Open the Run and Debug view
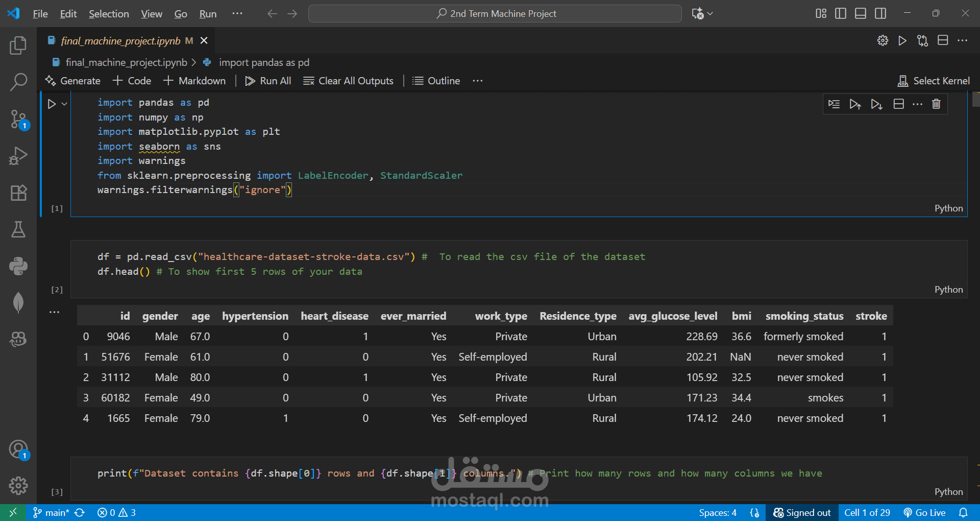This screenshot has width=980, height=521. click(x=18, y=156)
